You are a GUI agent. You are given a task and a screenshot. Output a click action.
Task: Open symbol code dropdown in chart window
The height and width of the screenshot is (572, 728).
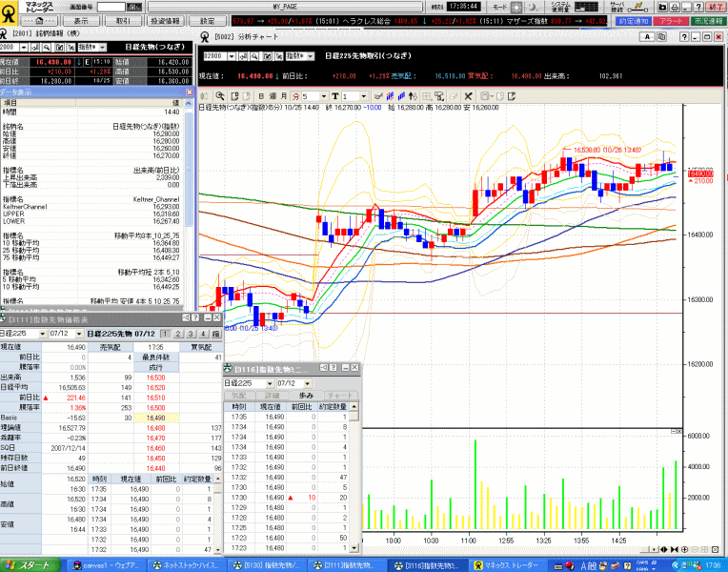pos(232,56)
